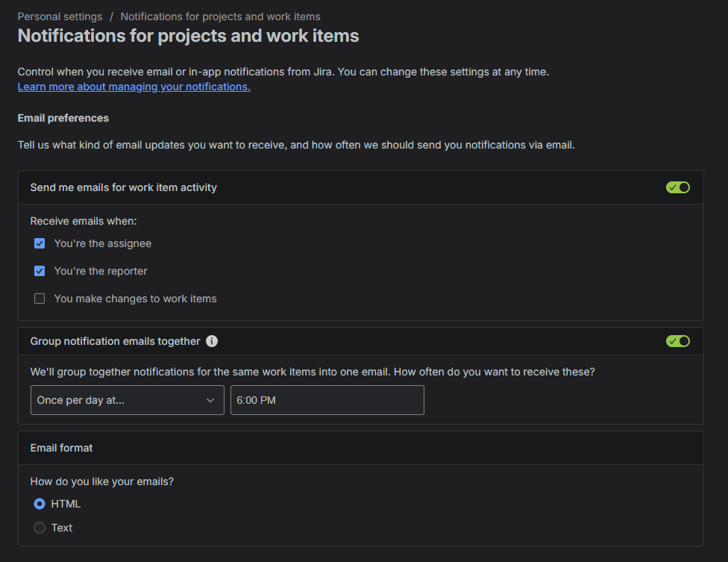Click How do you like your emails? text

point(102,481)
